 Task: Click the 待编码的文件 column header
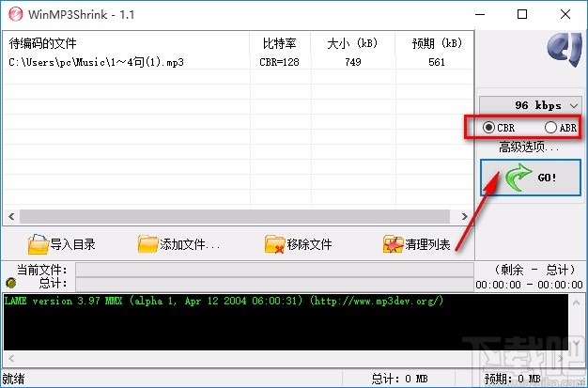(126, 43)
